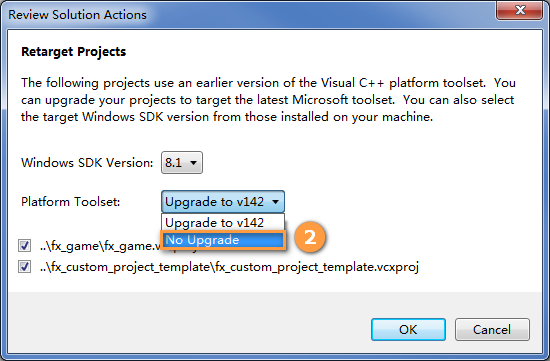Click the text line about target Windows SDK
The height and width of the screenshot is (361, 550).
pos(227,116)
